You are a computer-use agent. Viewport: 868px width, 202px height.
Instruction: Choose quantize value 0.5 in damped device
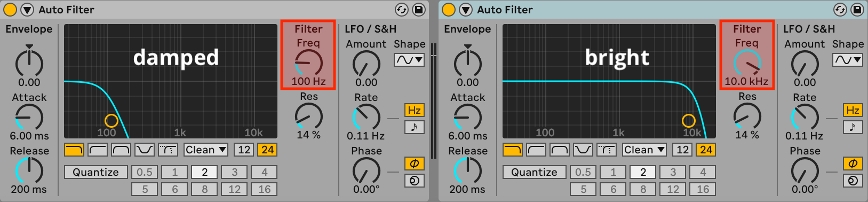pyautogui.click(x=145, y=172)
